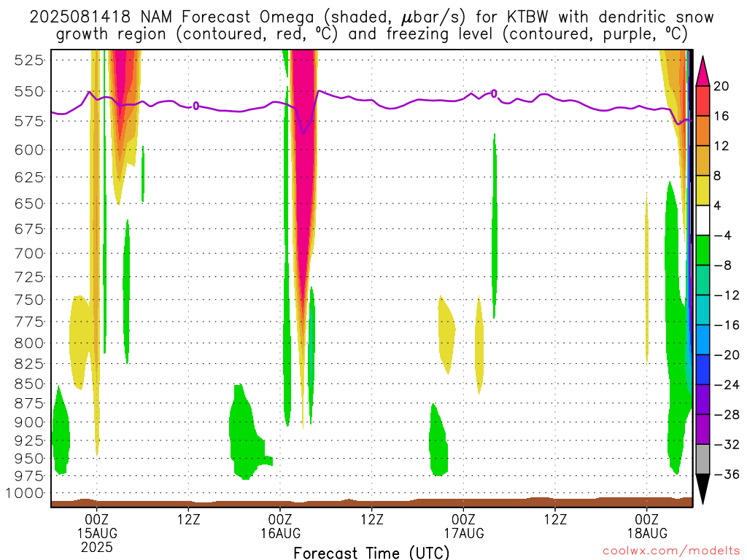Click the light blue segment between -20 and -16
The image size is (747, 560).
pyautogui.click(x=703, y=340)
